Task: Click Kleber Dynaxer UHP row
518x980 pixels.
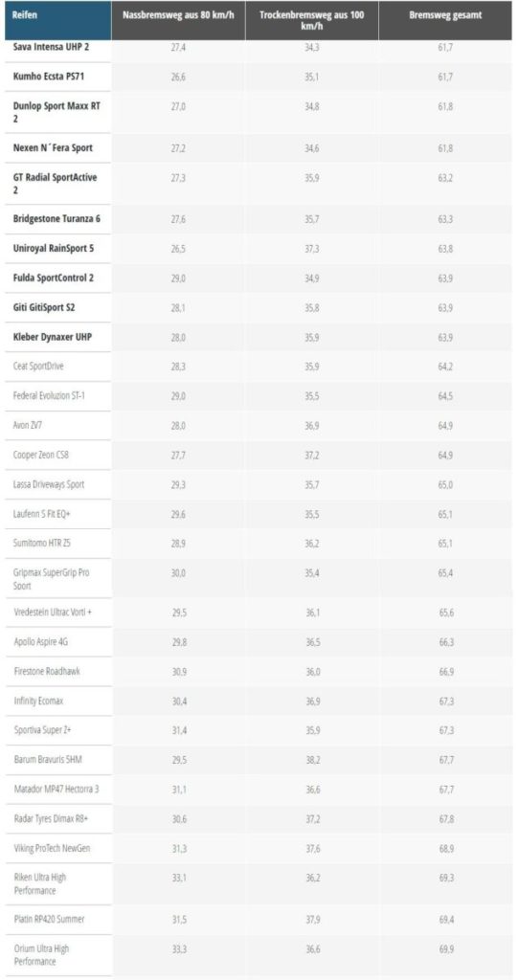Action: [x=259, y=337]
